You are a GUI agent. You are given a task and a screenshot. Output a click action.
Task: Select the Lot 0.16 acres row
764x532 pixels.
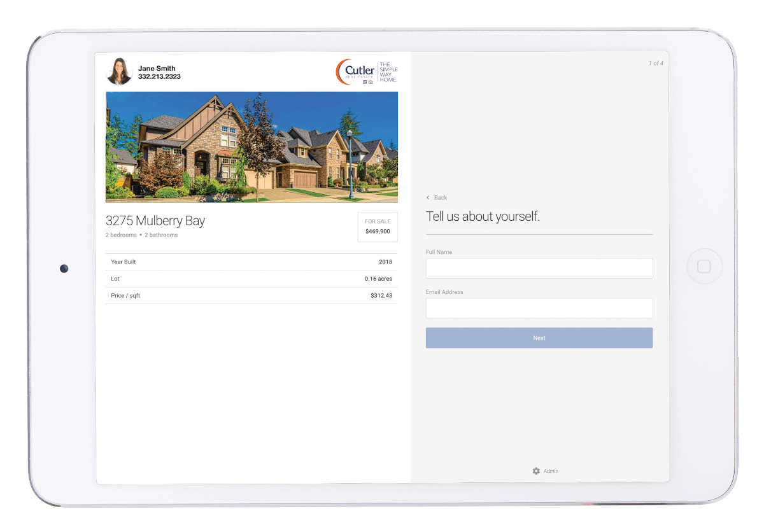251,279
